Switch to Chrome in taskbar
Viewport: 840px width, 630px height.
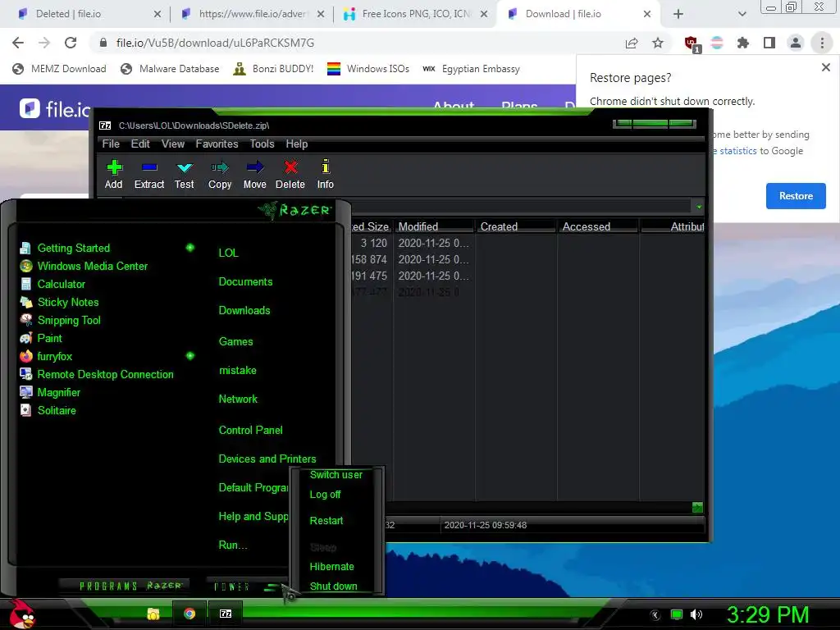point(189,614)
